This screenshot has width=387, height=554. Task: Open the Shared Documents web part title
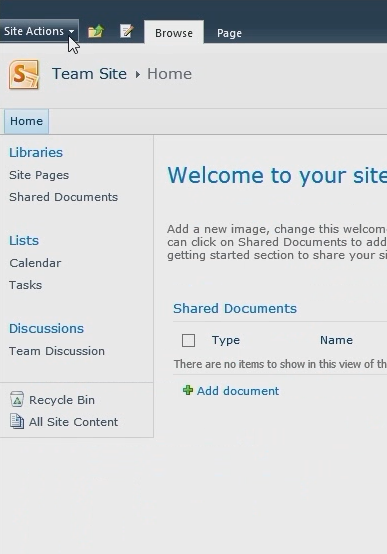[x=235, y=308]
